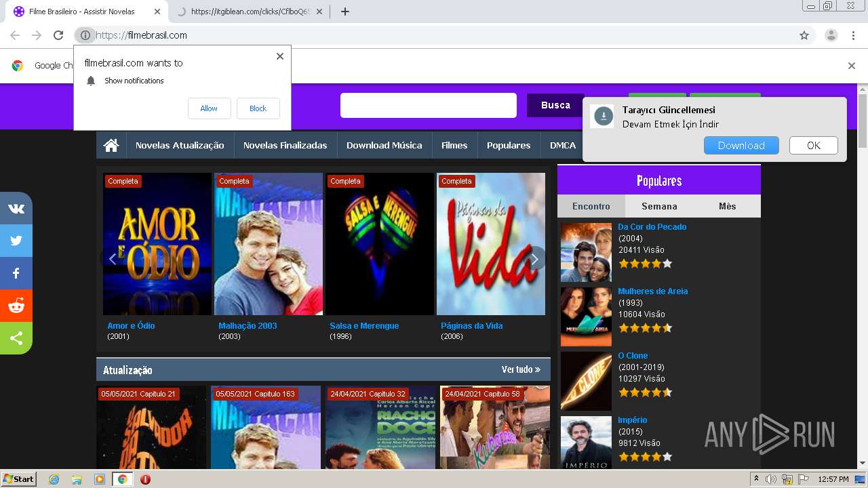
Task: Open Download Música menu
Action: pos(384,145)
